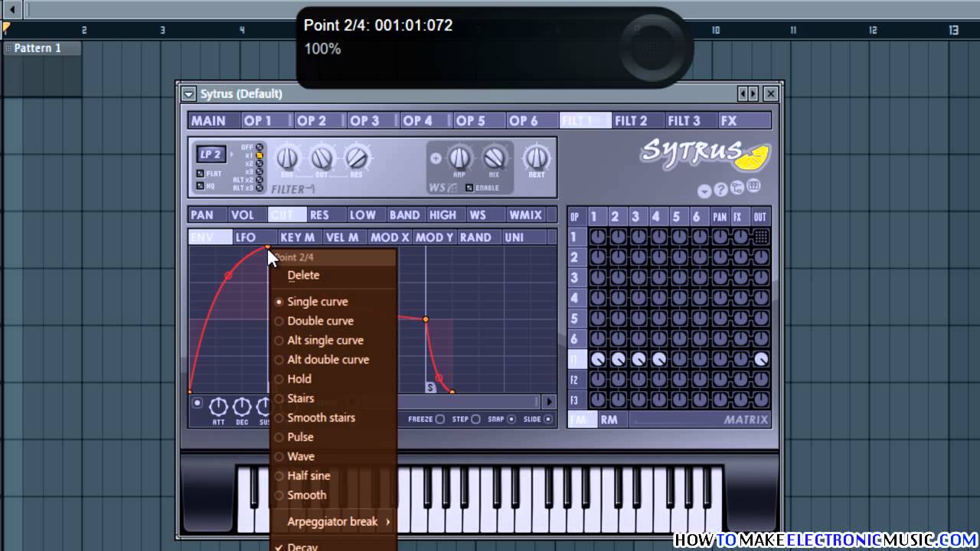Screen dimensions: 980x551
Task: Toggle the STEP envelope option
Action: coord(475,419)
